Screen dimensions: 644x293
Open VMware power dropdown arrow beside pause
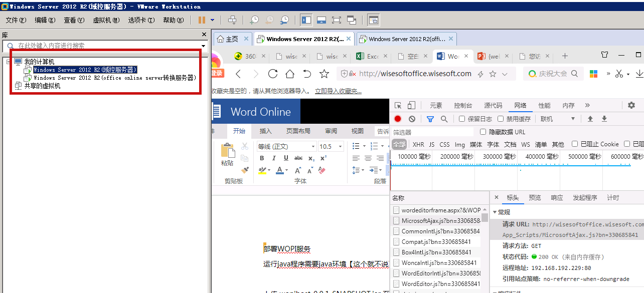pyautogui.click(x=213, y=20)
